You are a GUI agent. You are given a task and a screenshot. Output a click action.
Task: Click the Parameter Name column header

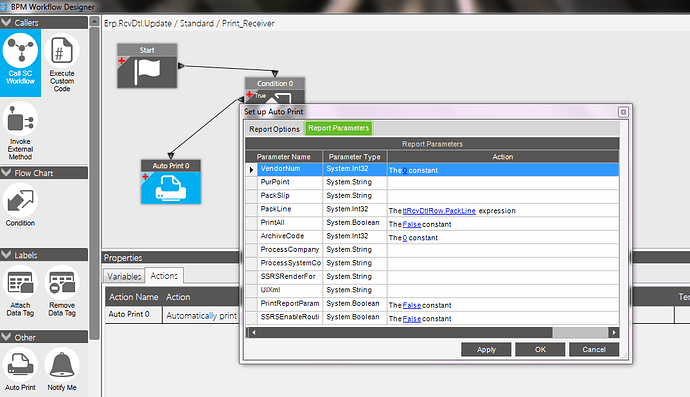(x=284, y=157)
